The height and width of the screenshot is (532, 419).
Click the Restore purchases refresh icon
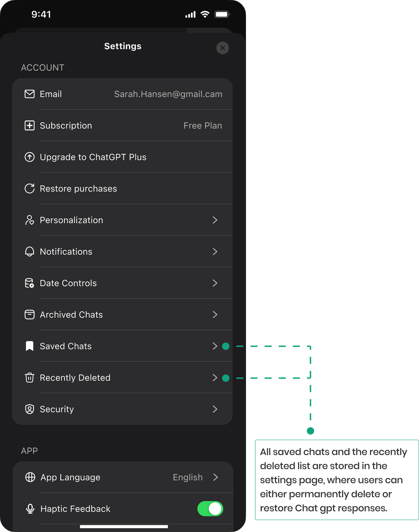point(30,189)
